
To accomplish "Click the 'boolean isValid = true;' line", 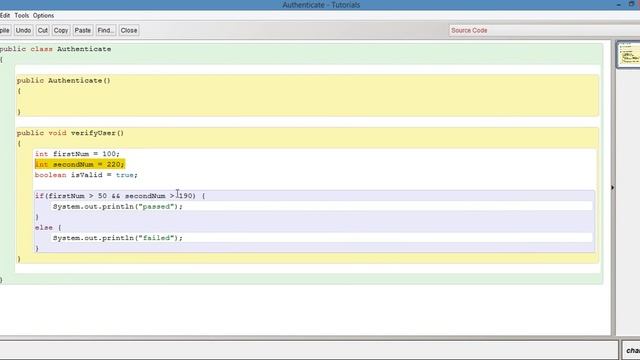I will point(86,175).
